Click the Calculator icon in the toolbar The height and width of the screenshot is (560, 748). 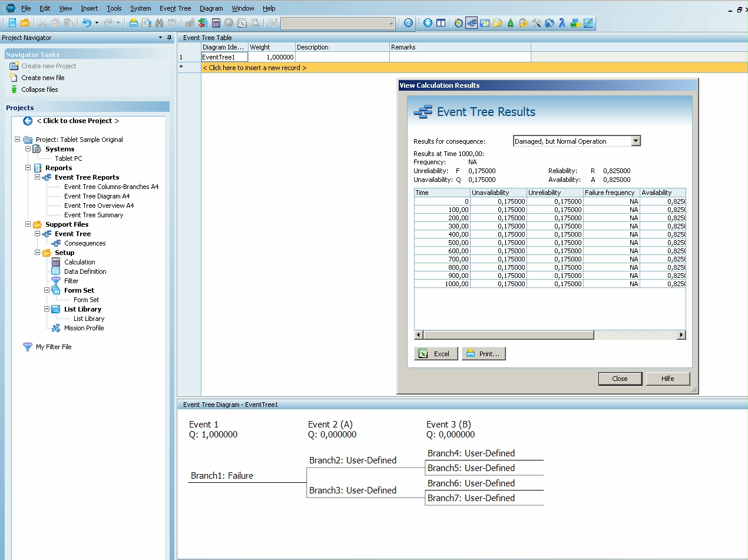point(216,23)
